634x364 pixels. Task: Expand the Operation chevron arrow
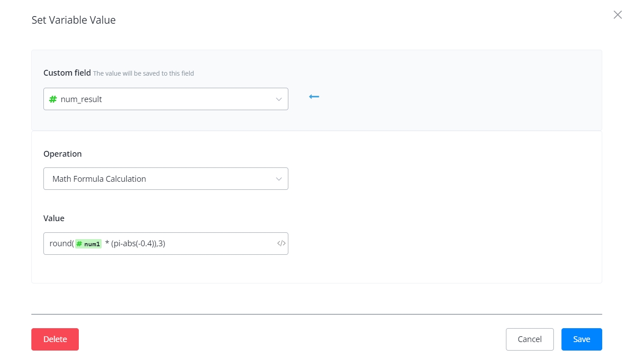(278, 179)
